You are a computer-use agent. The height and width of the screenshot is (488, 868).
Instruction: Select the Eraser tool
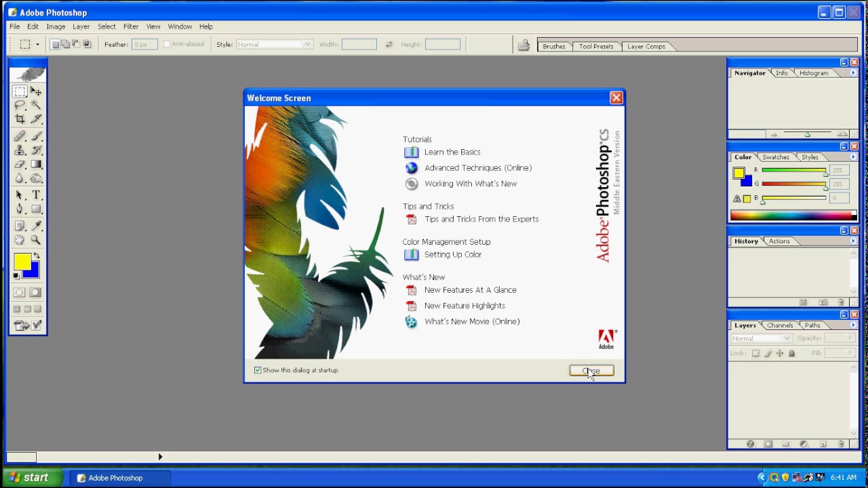point(20,165)
